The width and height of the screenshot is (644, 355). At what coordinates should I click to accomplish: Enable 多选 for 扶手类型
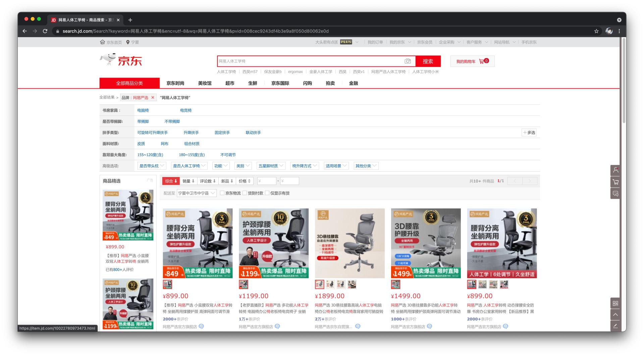(x=529, y=133)
